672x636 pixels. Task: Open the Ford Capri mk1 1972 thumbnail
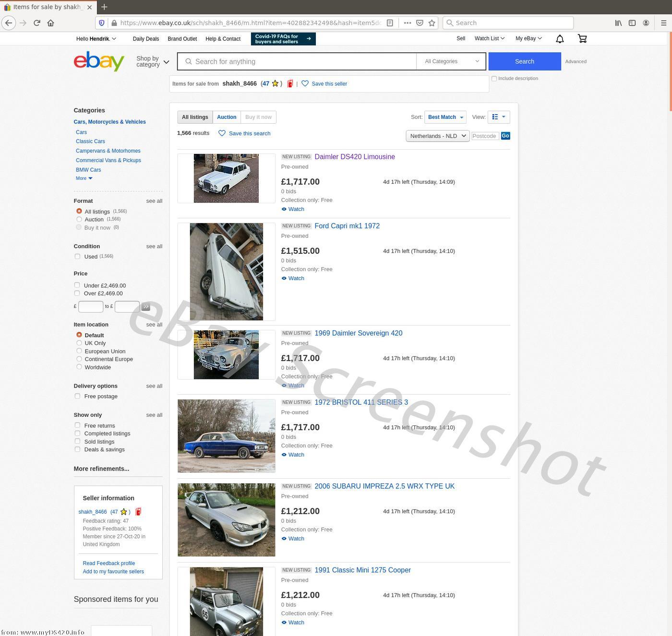(x=226, y=271)
